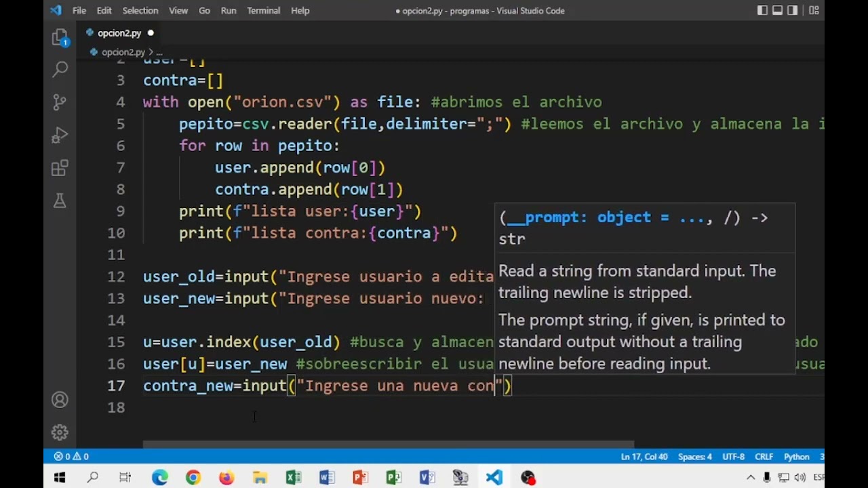Click 'user_new=input' on line 13

pyautogui.click(x=206, y=298)
